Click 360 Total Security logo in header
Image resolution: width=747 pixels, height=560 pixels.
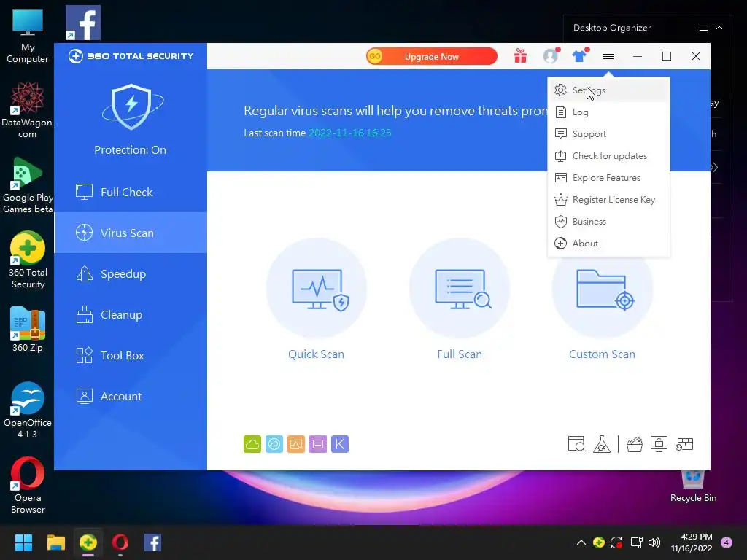pyautogui.click(x=131, y=56)
